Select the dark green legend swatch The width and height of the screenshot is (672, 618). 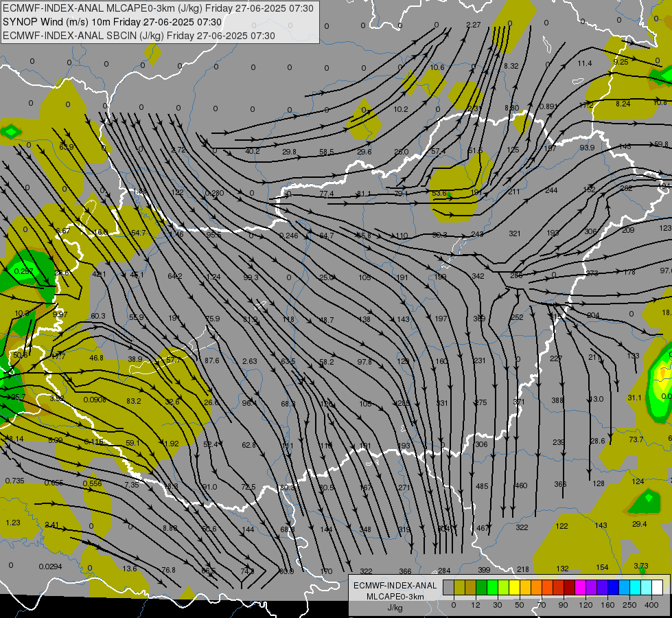[482, 587]
